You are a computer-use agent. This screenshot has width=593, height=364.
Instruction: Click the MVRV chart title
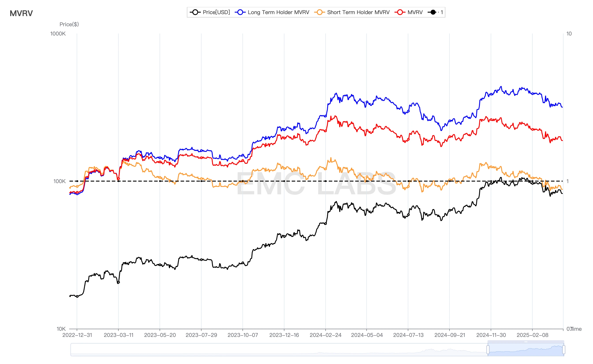(x=21, y=13)
